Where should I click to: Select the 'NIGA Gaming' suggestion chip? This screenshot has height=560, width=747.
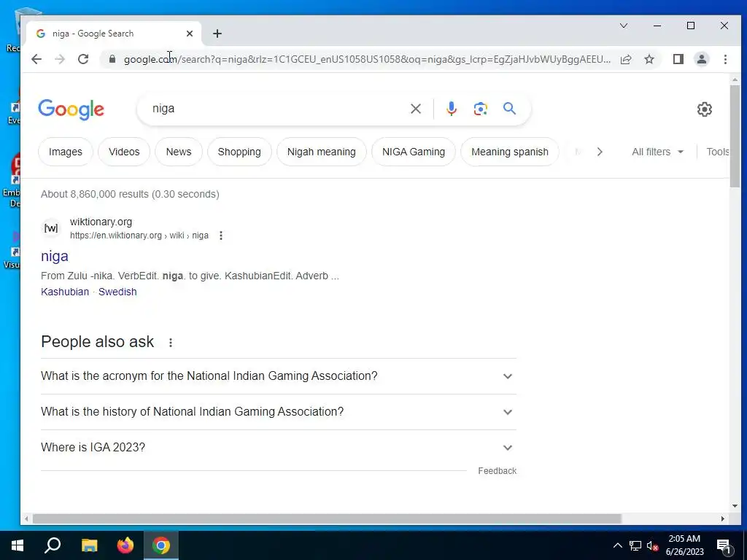coord(414,152)
